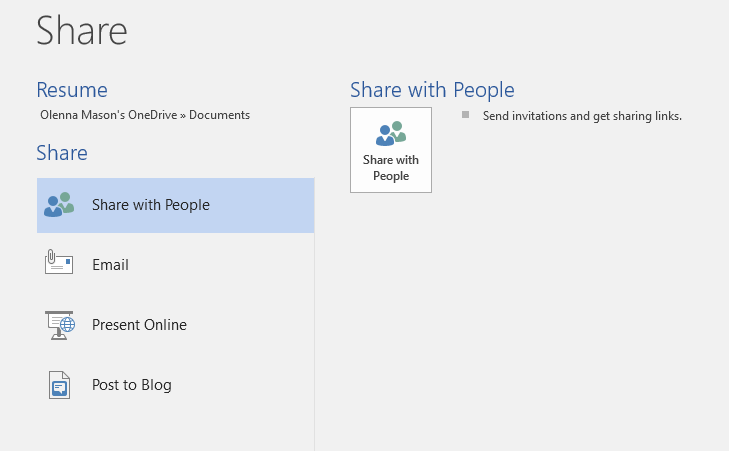Click the blue Share section heading above list
Image resolution: width=729 pixels, height=451 pixels.
coord(62,153)
